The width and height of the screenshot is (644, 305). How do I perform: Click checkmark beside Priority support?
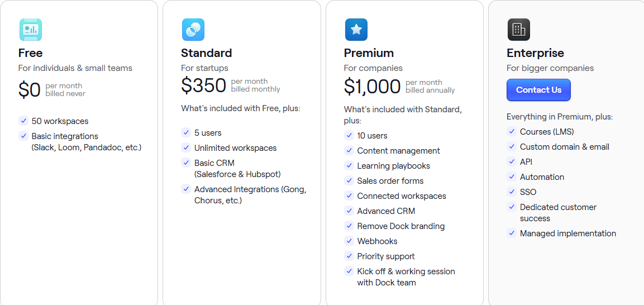click(349, 256)
